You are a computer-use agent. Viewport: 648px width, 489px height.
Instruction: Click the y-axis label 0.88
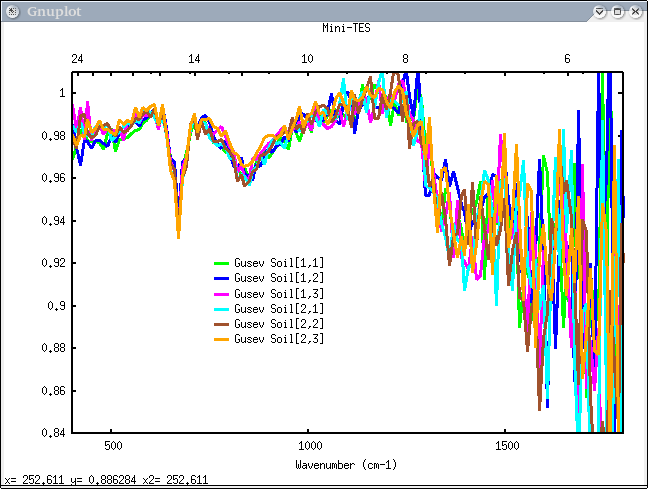point(53,348)
